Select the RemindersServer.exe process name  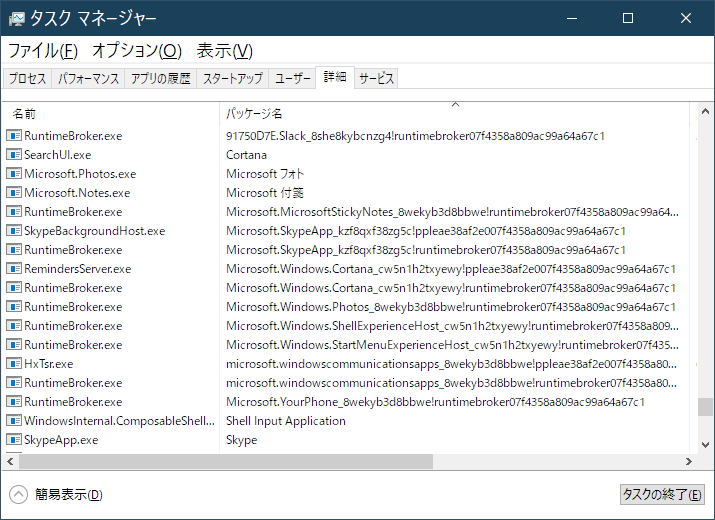pos(78,269)
